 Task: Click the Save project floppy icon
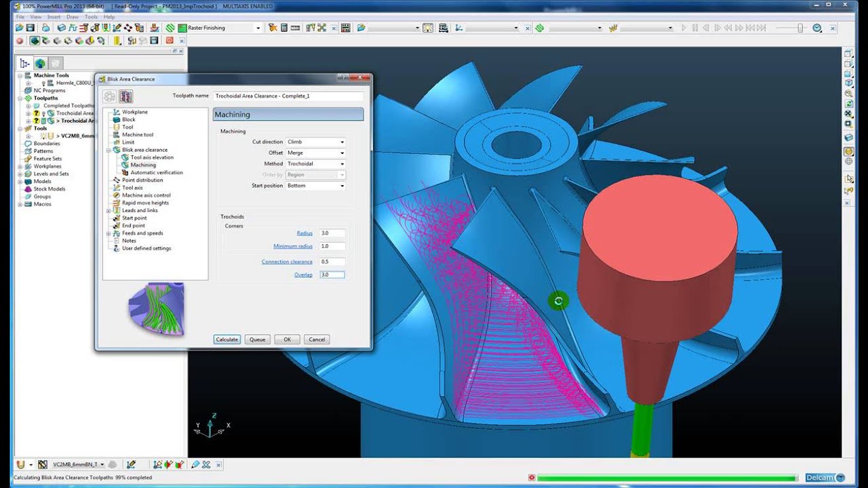click(29, 28)
